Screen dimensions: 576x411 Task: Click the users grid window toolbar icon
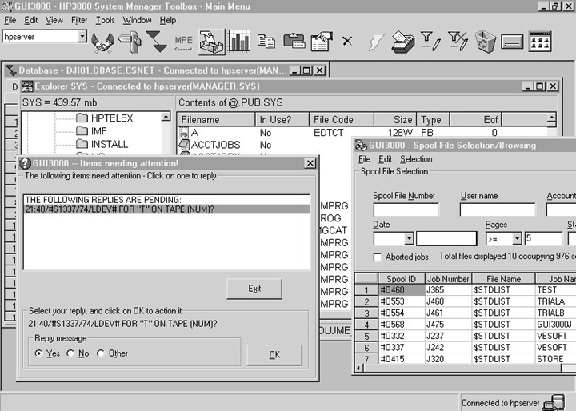coord(540,41)
